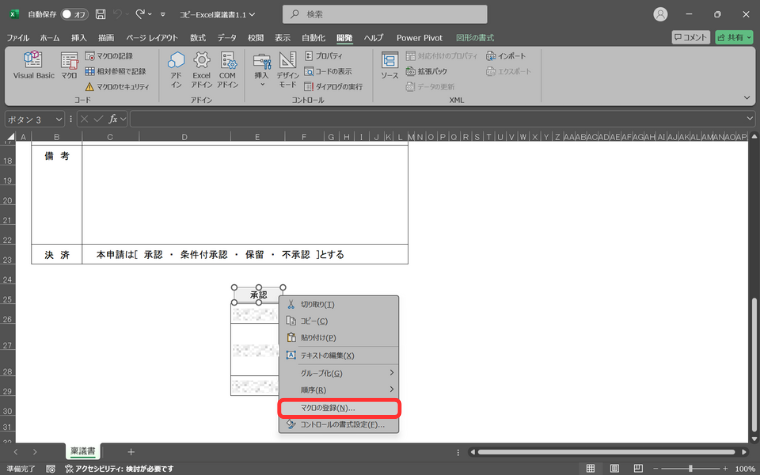Click the save icon in title bar
The height and width of the screenshot is (475, 760).
[x=101, y=14]
